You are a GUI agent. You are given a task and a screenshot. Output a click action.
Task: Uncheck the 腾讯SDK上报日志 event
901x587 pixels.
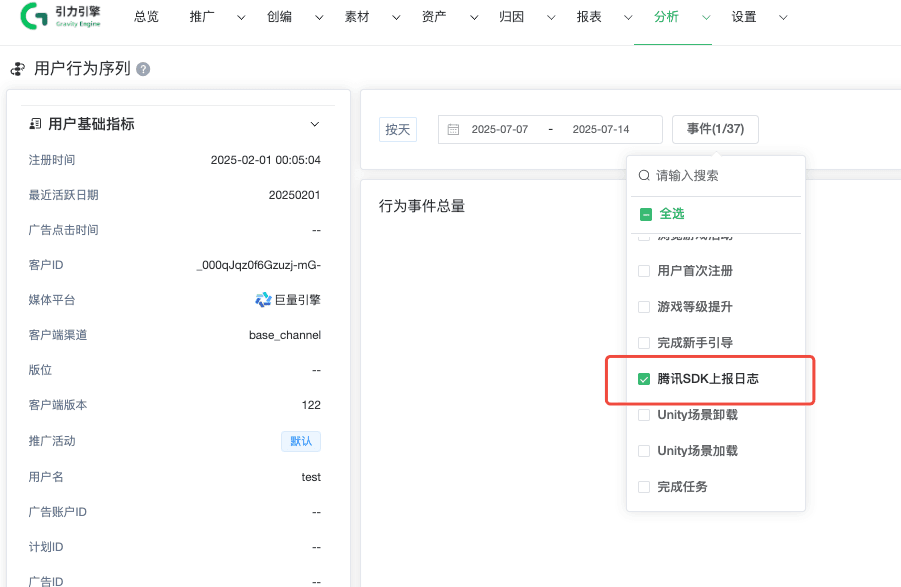[x=644, y=379]
